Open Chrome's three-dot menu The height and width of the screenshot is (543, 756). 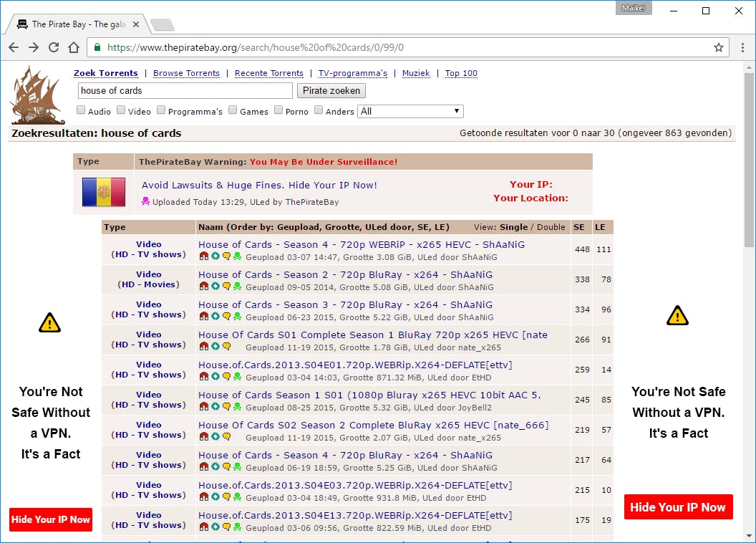[x=742, y=47]
